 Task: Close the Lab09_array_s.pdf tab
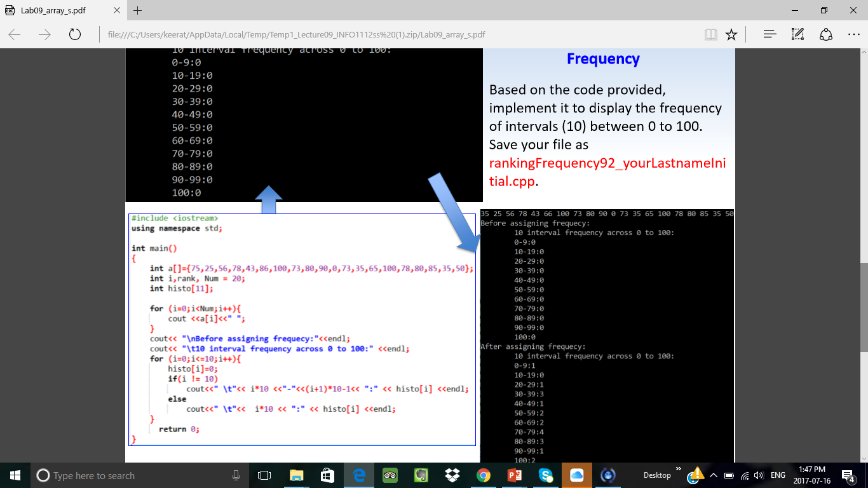point(116,10)
